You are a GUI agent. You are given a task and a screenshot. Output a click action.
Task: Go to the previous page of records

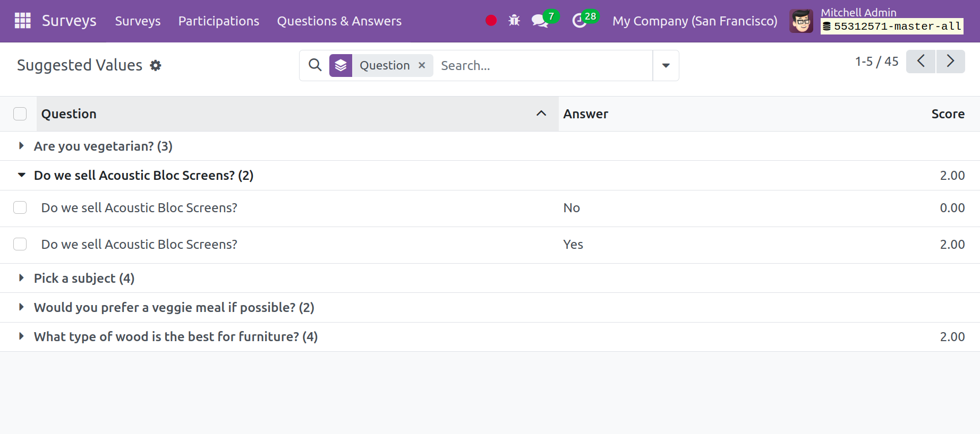(x=921, y=62)
